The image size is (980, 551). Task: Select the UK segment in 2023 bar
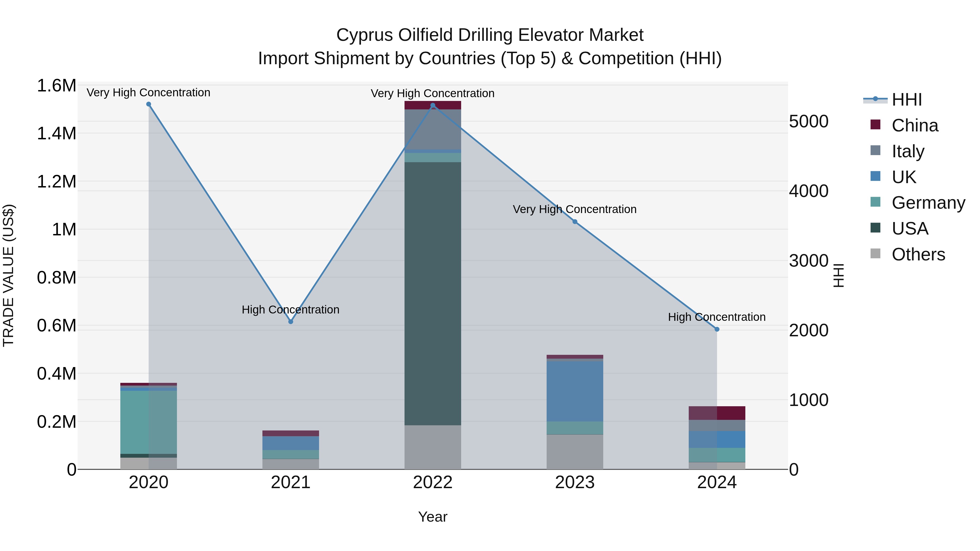click(575, 391)
